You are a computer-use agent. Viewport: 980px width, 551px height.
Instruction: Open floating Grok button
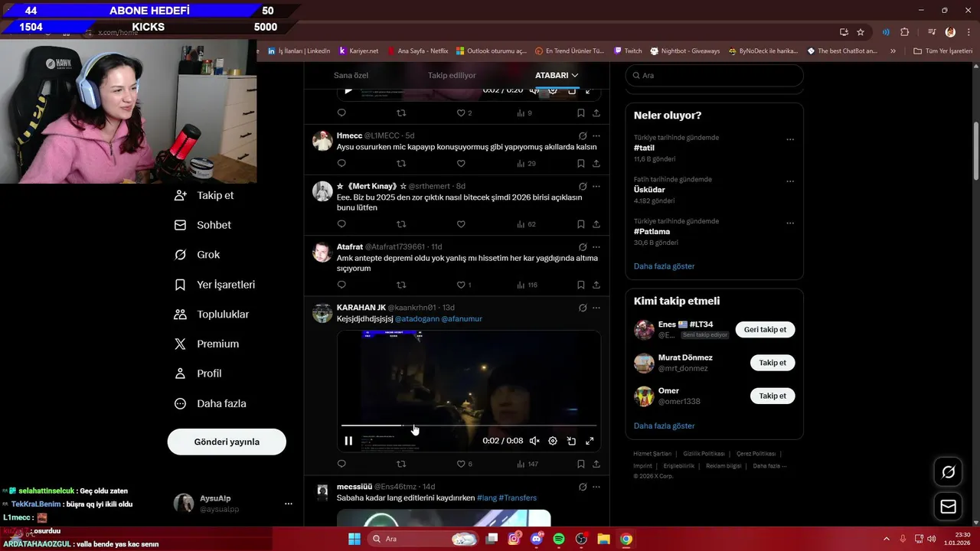[x=949, y=472]
